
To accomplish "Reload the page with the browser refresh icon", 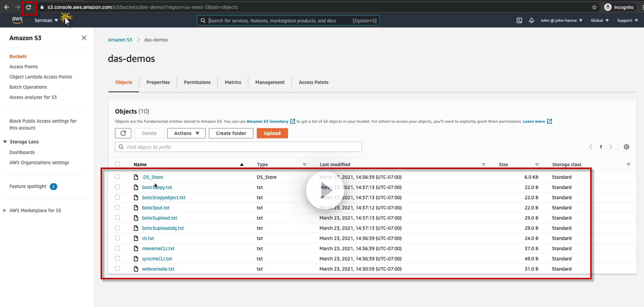I will (x=28, y=7).
